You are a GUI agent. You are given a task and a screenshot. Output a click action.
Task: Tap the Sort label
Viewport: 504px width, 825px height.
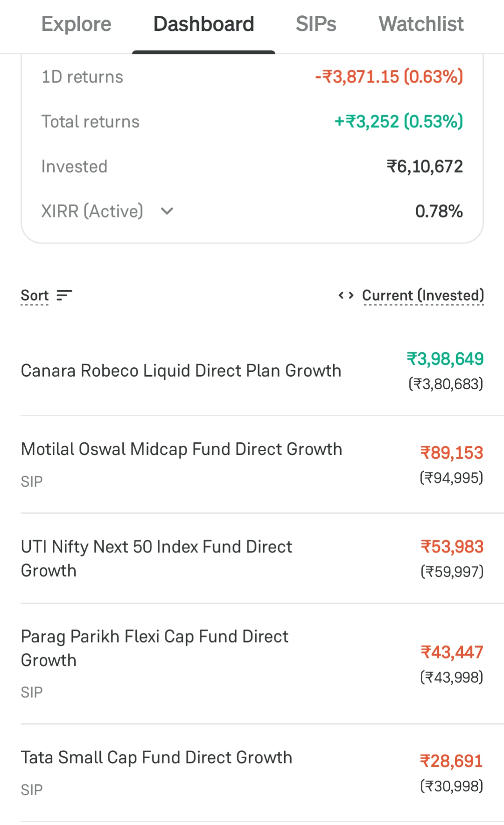tap(35, 295)
